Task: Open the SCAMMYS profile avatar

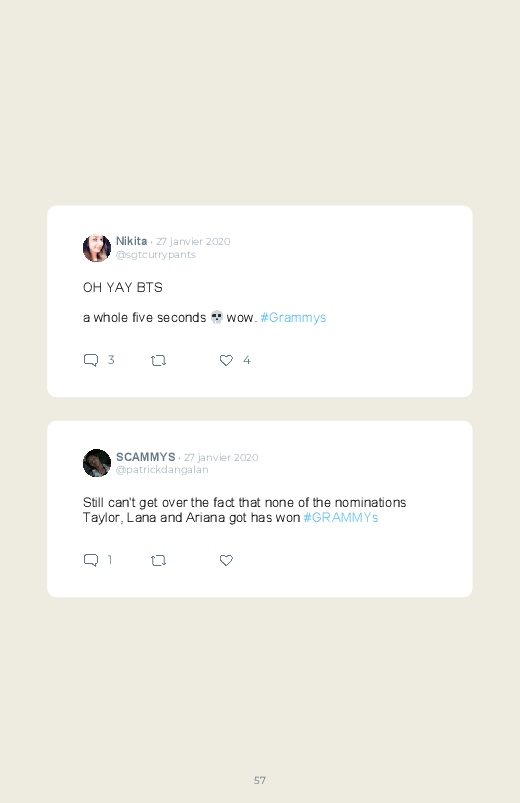Action: click(97, 463)
